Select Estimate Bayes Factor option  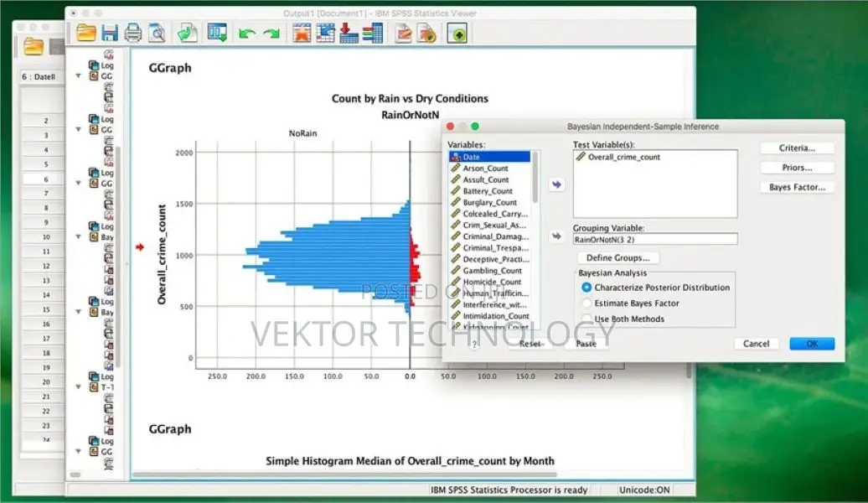click(x=586, y=303)
